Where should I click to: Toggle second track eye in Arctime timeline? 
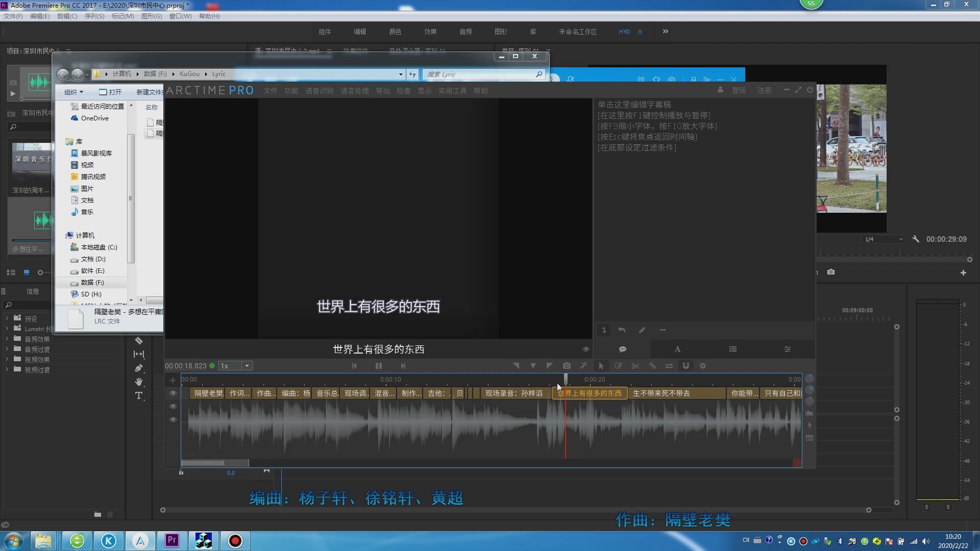point(173,407)
